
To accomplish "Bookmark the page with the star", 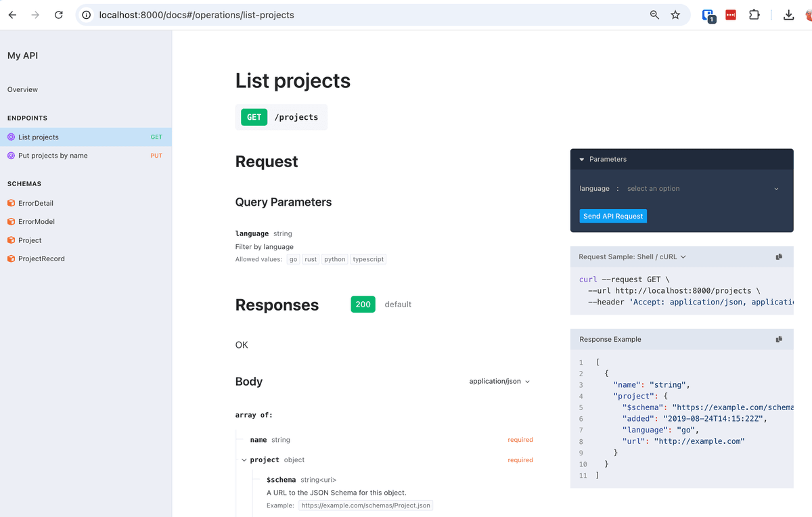I will pyautogui.click(x=675, y=14).
